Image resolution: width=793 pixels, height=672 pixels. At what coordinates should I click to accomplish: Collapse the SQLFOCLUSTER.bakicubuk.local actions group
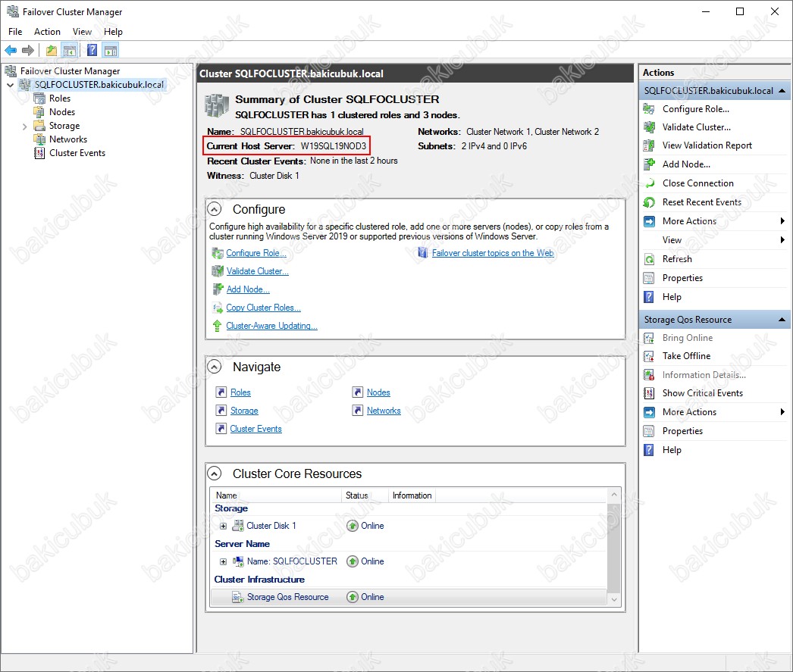(782, 91)
